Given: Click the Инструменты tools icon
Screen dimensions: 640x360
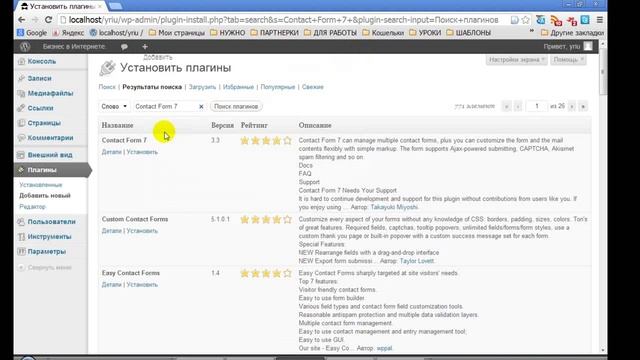Looking at the screenshot, I should (x=21, y=237).
